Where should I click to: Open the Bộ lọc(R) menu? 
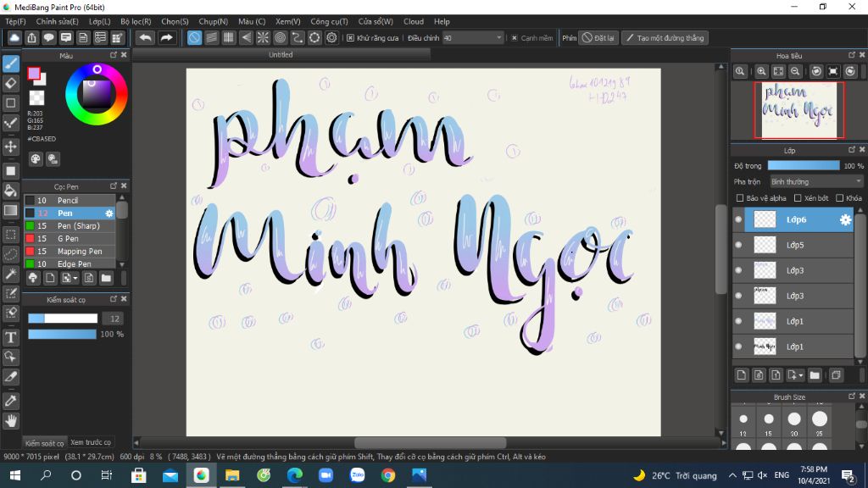pos(136,21)
